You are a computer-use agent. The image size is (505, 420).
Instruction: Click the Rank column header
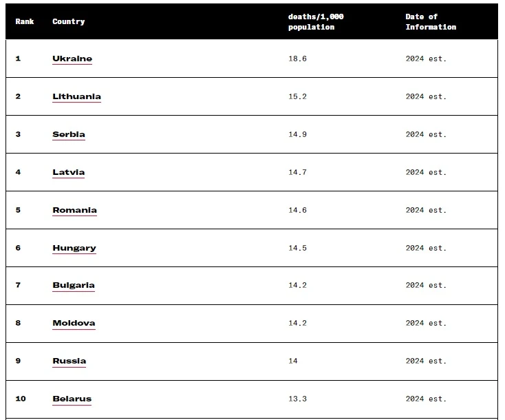click(x=25, y=22)
